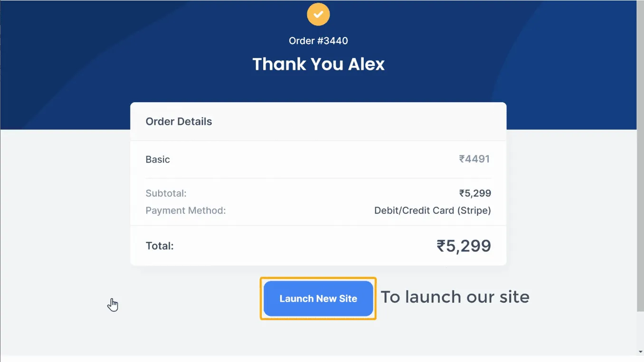
Task: Click the 'To launch our site' annotation
Action: click(455, 297)
